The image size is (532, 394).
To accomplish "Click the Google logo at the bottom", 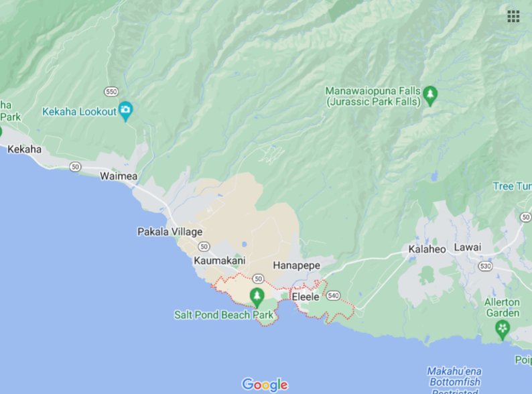I will click(x=265, y=385).
